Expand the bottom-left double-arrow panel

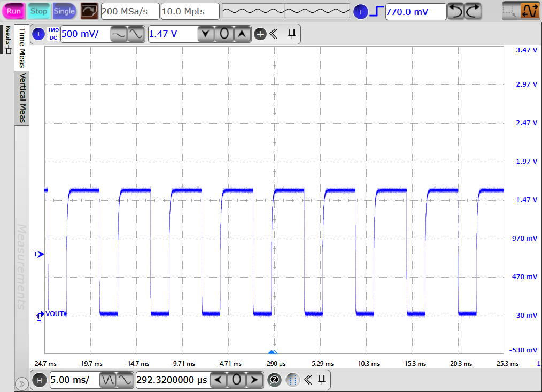click(x=21, y=383)
